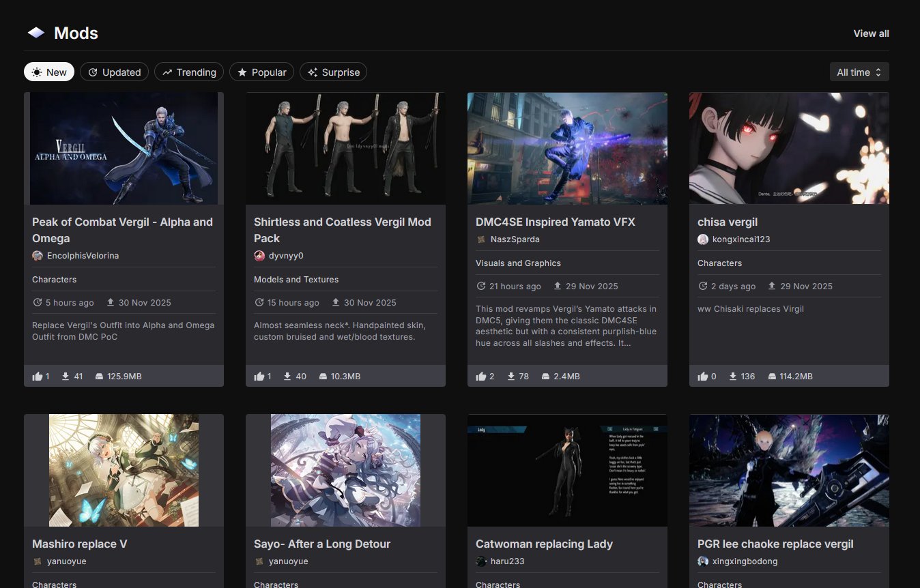Click file size icon beside 2.4MB
This screenshot has height=588, width=920.
(x=545, y=377)
